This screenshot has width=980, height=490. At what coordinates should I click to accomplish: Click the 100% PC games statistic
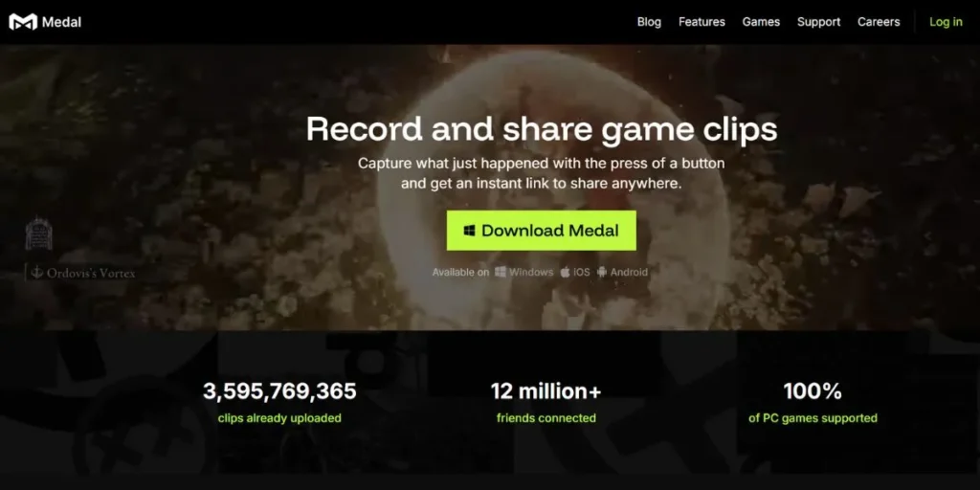[x=813, y=391]
